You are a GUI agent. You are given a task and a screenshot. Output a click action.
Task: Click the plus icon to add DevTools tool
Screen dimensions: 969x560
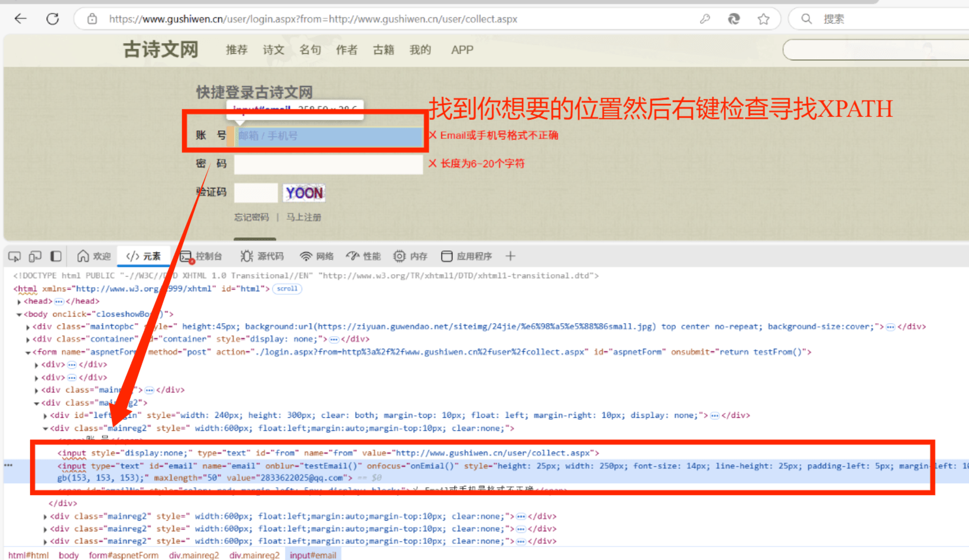(x=511, y=256)
